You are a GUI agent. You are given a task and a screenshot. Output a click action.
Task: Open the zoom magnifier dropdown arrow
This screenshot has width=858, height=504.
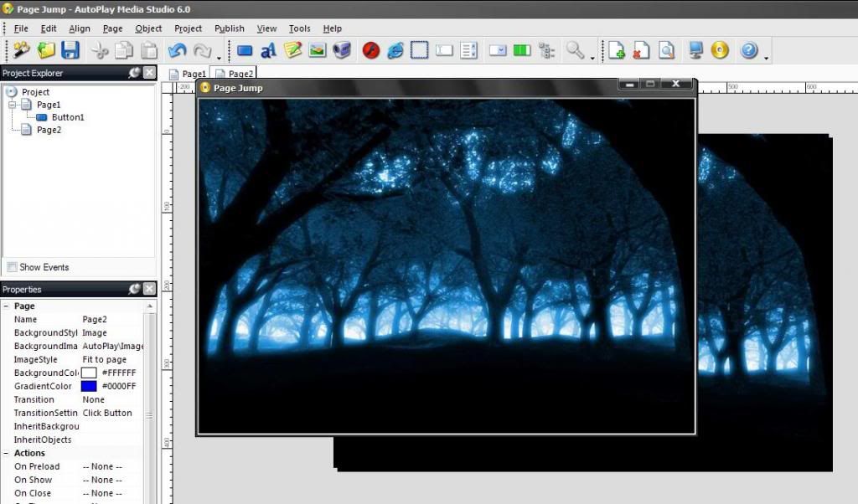(x=592, y=57)
